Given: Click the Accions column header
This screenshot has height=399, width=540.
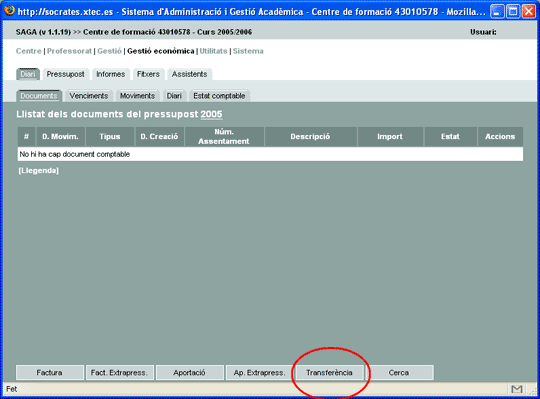Looking at the screenshot, I should tap(500, 137).
